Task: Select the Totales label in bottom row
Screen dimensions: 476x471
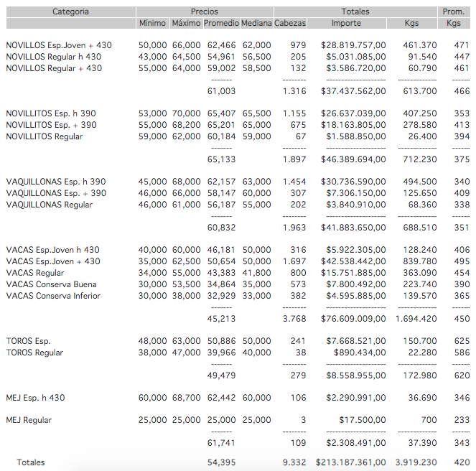Action: pos(31,462)
